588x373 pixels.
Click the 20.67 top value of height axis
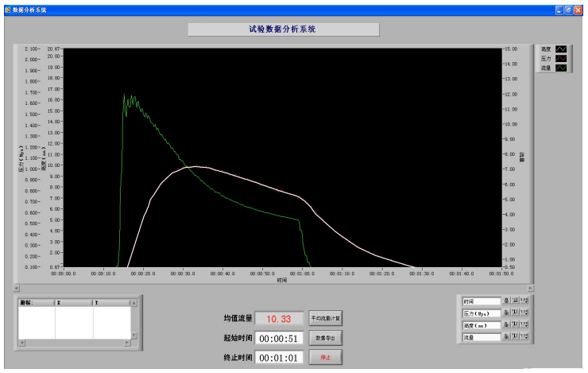coord(53,49)
